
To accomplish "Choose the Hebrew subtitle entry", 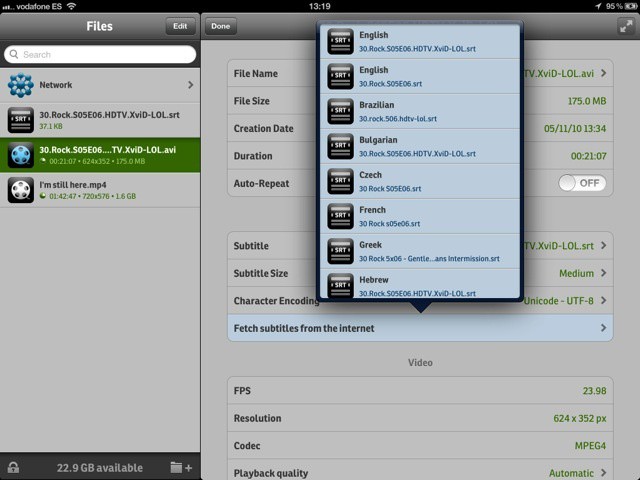I will click(x=420, y=284).
